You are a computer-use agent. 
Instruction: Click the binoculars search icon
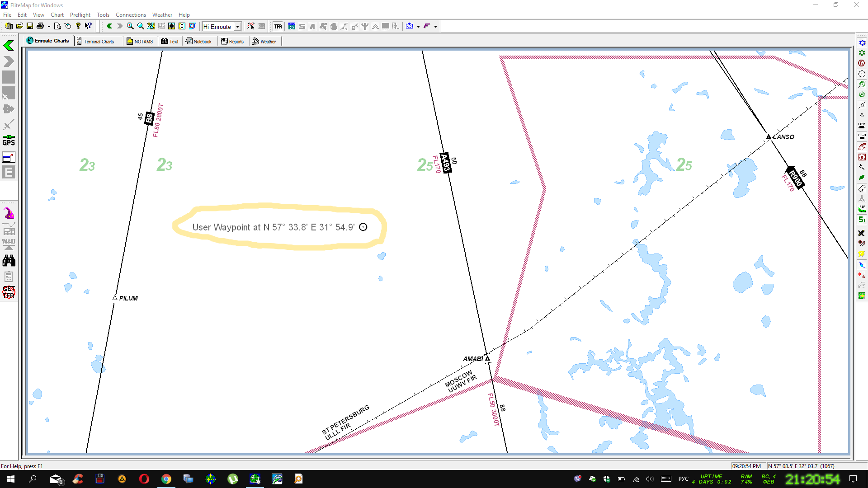point(9,261)
